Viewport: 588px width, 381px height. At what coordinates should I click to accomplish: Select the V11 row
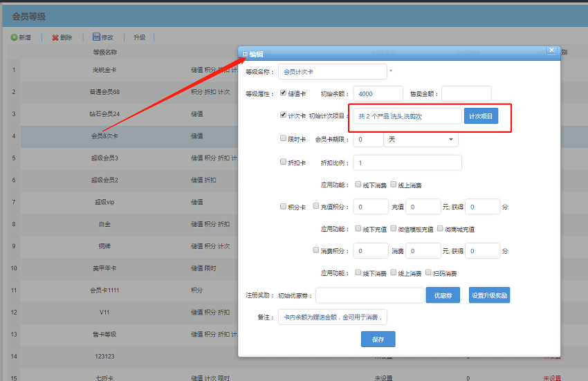pos(122,313)
